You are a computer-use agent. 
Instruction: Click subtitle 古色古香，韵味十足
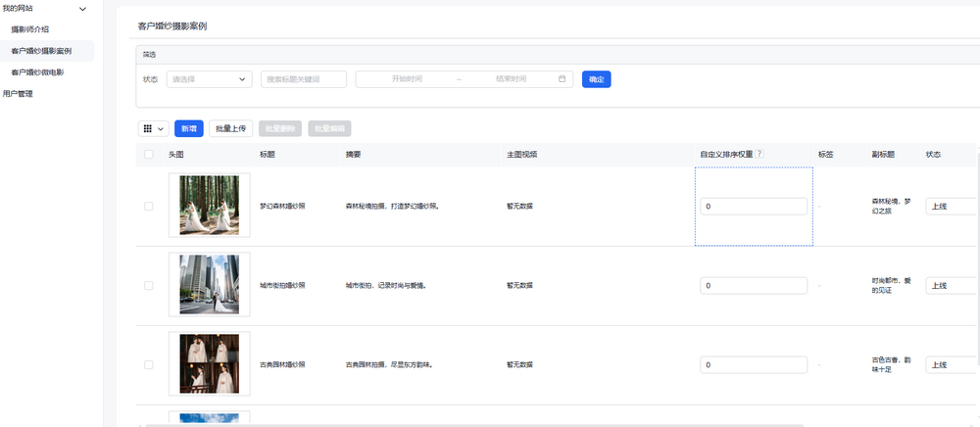click(891, 364)
